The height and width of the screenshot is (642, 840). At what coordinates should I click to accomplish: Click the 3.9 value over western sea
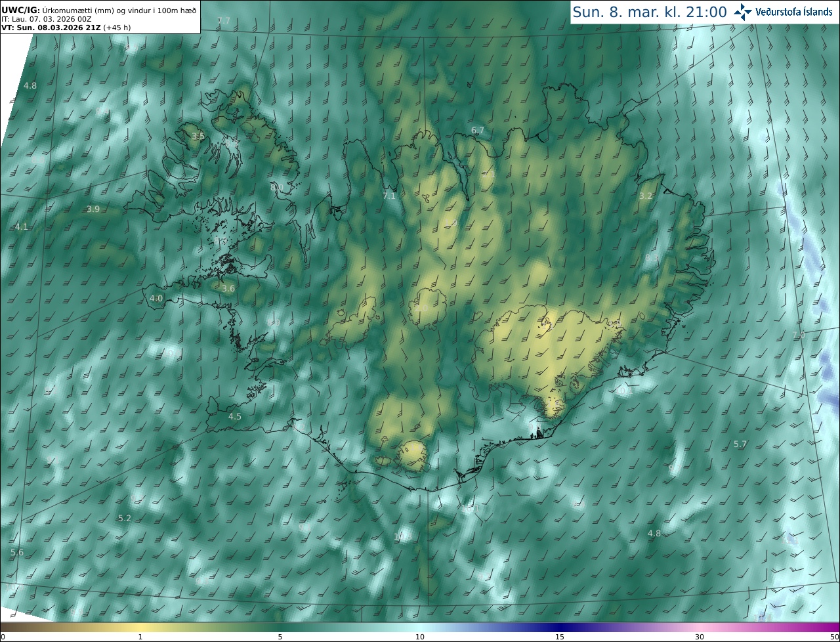pos(93,209)
